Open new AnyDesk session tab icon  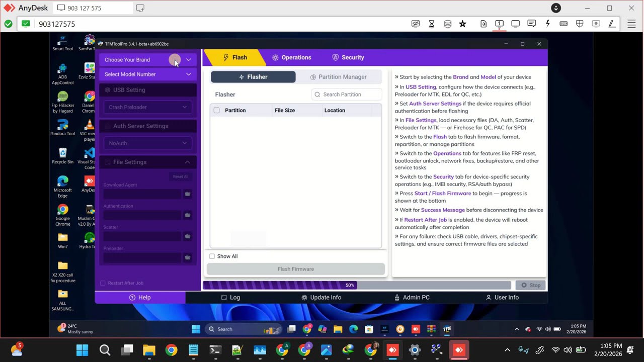[x=140, y=8]
